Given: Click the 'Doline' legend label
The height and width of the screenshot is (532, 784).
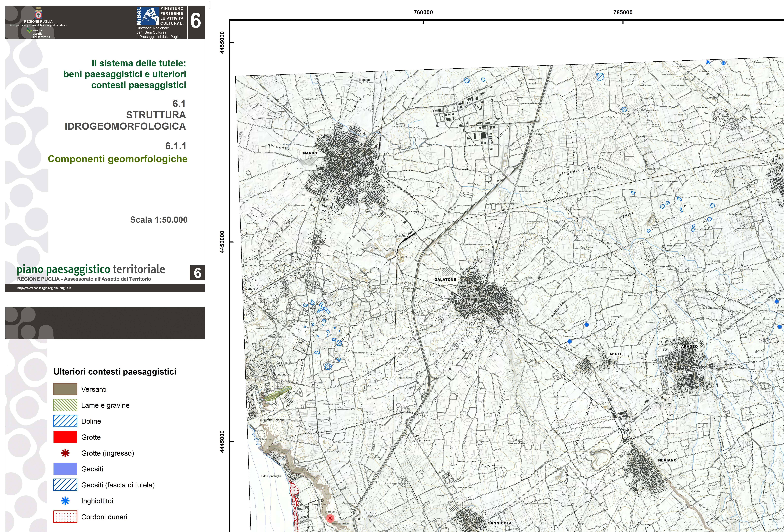Looking at the screenshot, I should [91, 421].
